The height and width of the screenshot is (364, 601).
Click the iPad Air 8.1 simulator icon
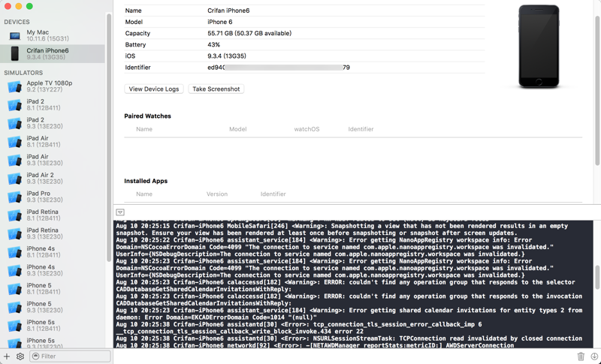[x=14, y=142]
